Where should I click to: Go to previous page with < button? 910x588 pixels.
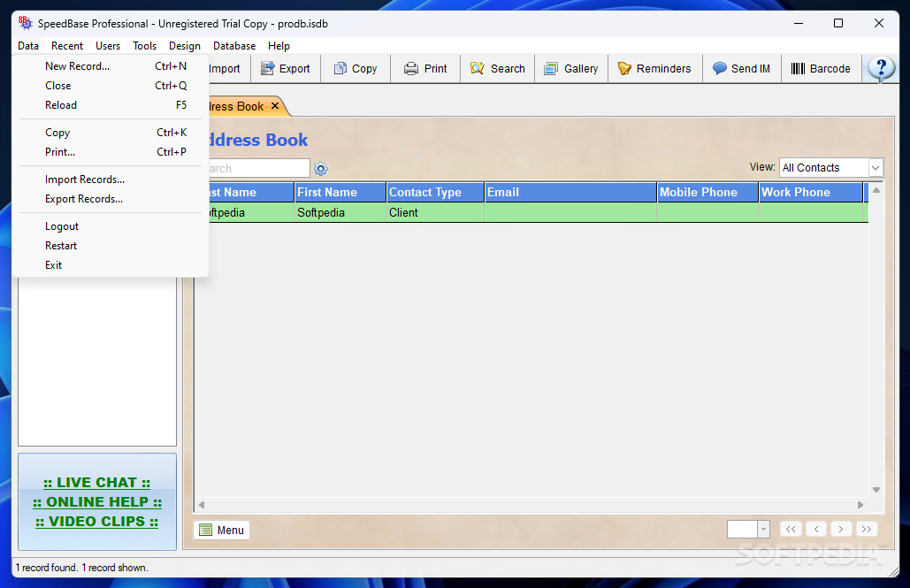pos(816,529)
